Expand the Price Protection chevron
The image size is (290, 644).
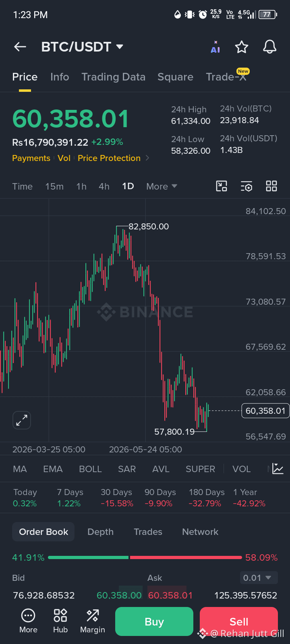tap(147, 158)
